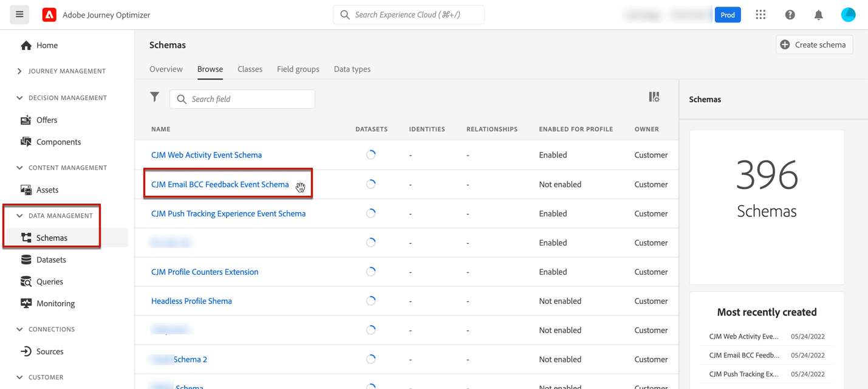This screenshot has width=868, height=389.
Task: Open the user profile avatar
Action: 848,15
